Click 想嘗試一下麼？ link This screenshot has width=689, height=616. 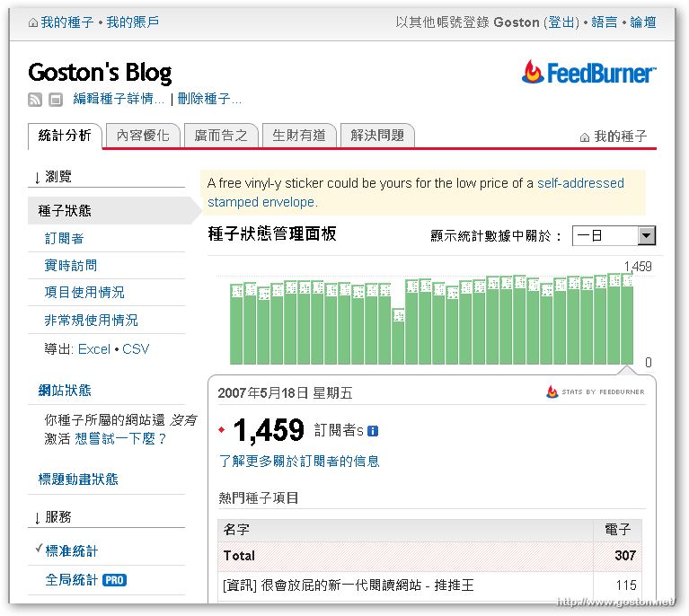121,439
